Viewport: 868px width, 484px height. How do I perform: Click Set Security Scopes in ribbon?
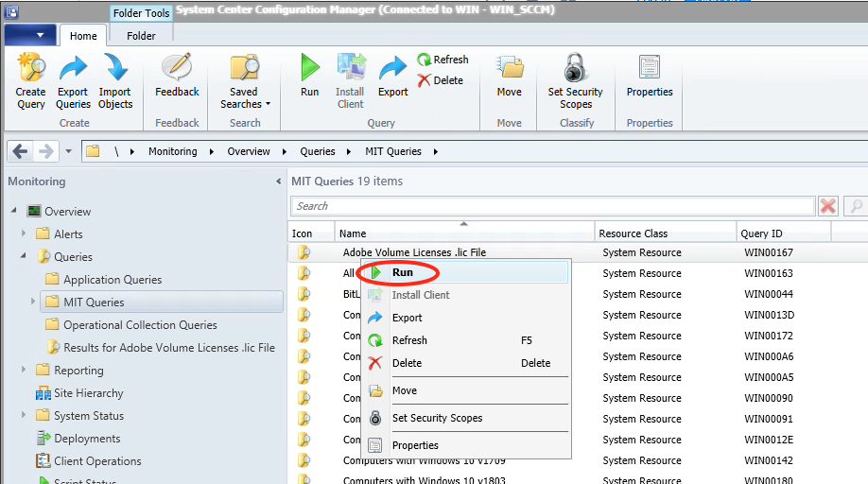pos(575,81)
